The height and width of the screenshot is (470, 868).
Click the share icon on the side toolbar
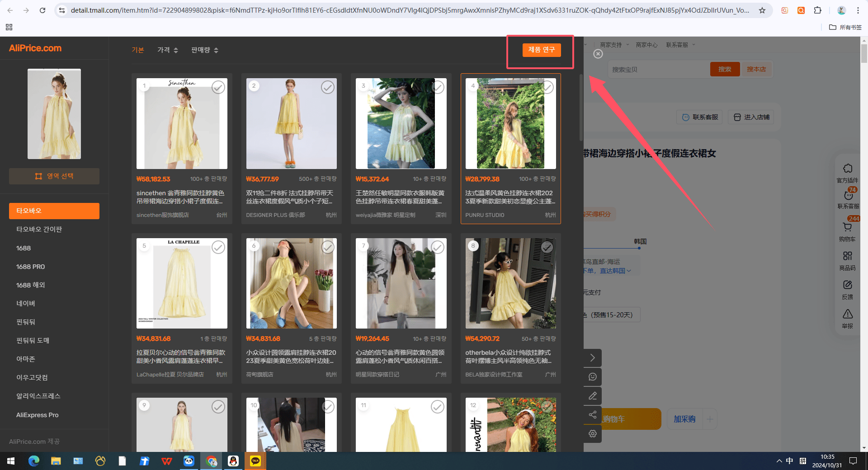(x=593, y=415)
